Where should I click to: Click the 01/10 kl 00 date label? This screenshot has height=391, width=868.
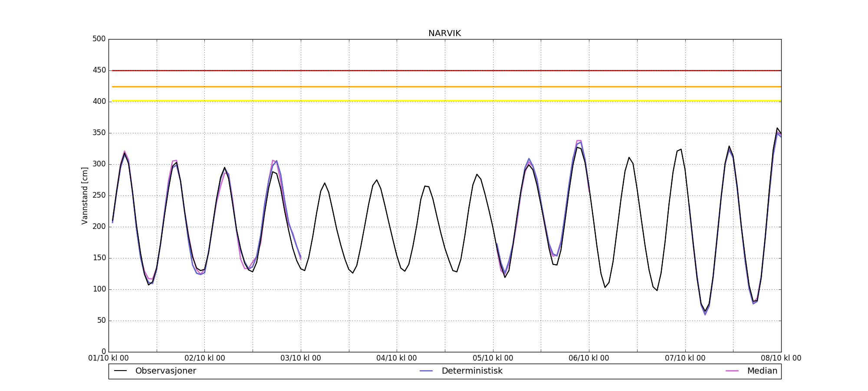point(108,358)
